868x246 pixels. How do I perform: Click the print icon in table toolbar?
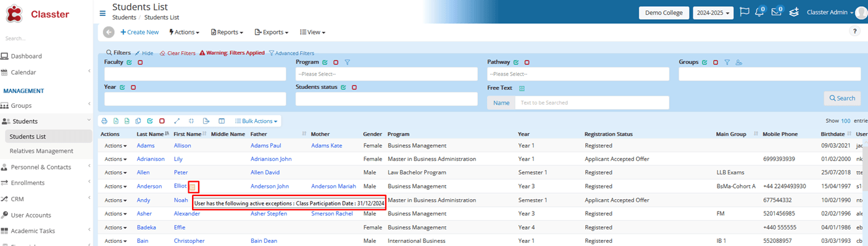[x=104, y=121]
